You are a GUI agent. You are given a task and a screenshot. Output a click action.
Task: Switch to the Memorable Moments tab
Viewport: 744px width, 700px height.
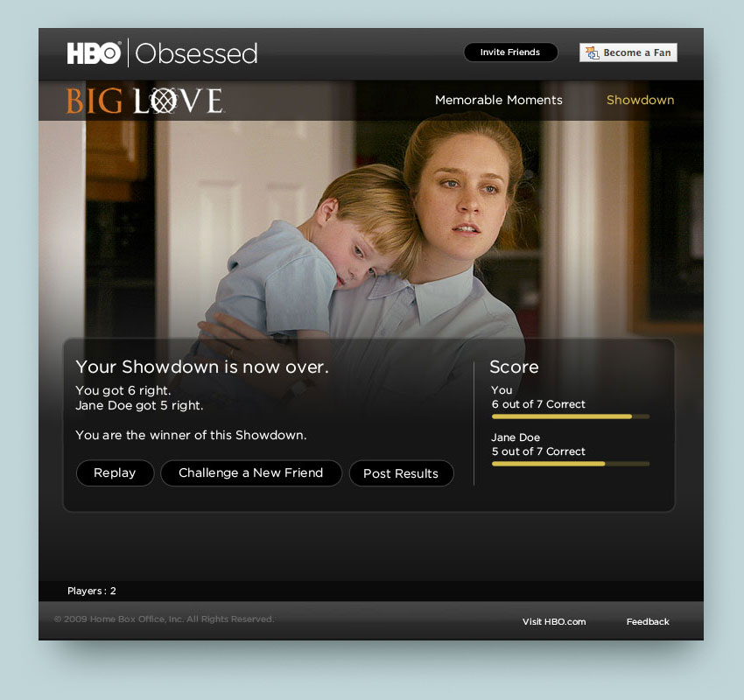click(x=499, y=100)
